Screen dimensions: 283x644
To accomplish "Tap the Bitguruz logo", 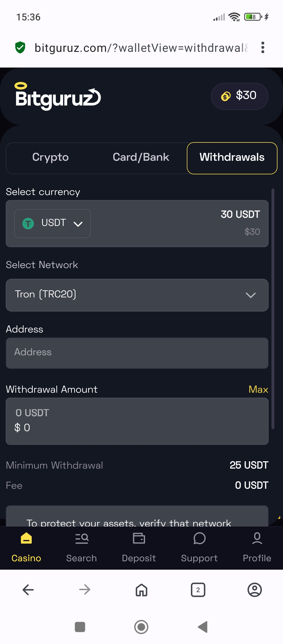I will [58, 97].
